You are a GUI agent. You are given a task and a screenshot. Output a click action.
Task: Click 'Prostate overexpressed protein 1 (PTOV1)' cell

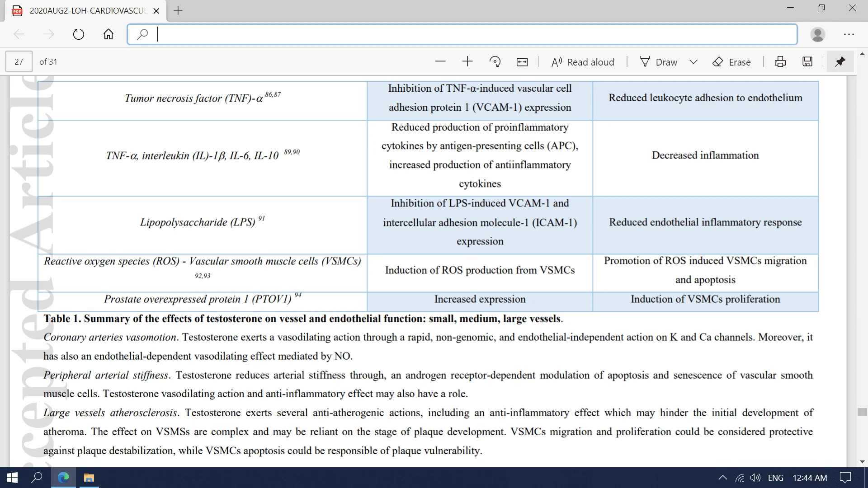[203, 301]
